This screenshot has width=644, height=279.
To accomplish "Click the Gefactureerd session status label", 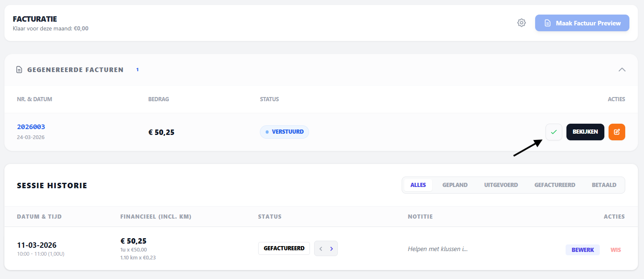I will (284, 249).
